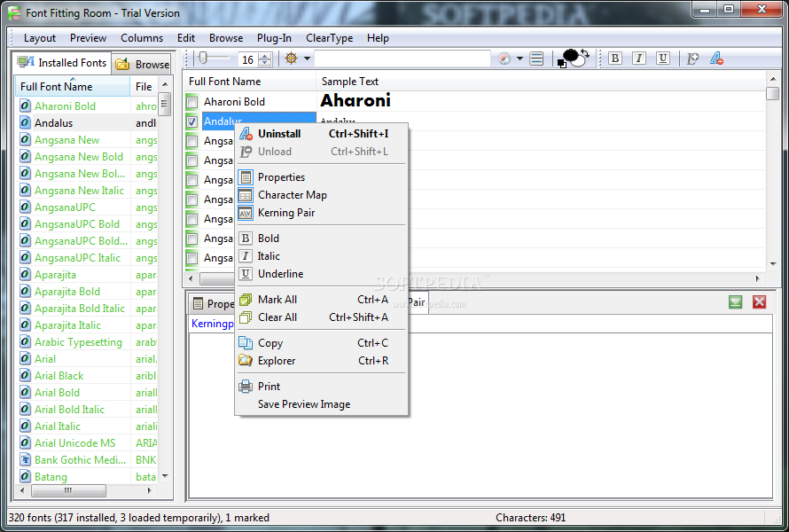789x532 pixels.
Task: Click the foreground black color swatch
Action: pos(570,54)
